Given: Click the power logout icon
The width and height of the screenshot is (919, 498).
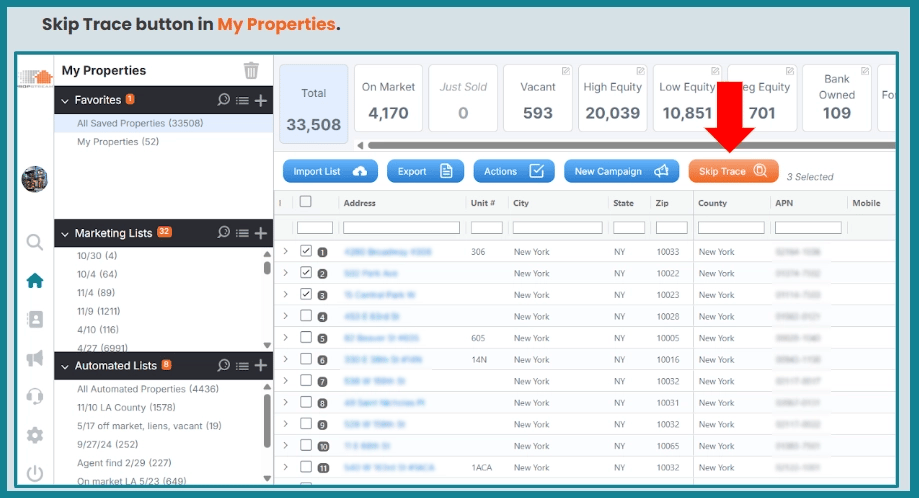Looking at the screenshot, I should 35,473.
